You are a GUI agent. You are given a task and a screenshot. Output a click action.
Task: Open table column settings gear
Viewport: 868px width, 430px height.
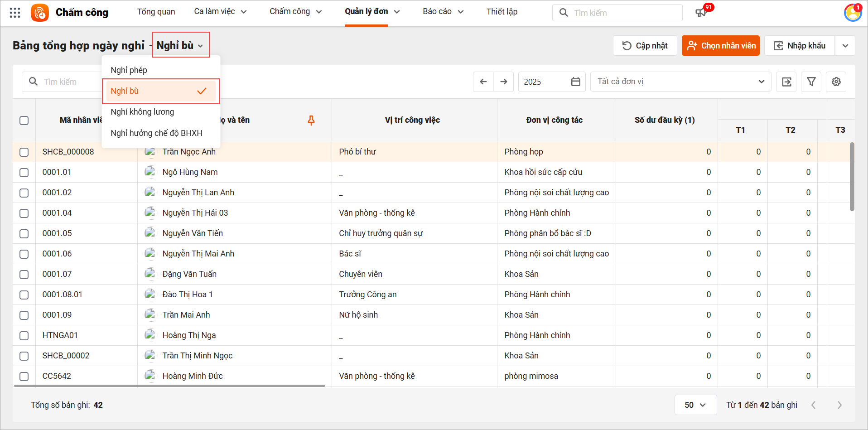836,82
